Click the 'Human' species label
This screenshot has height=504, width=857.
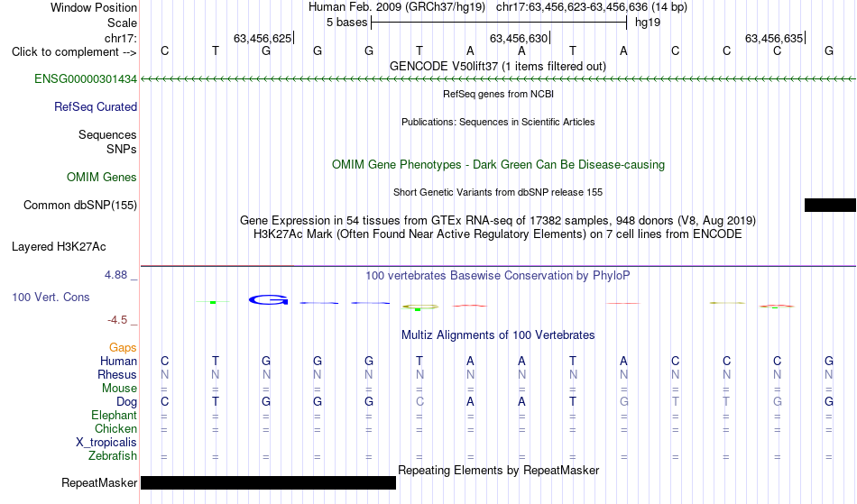[x=118, y=361]
